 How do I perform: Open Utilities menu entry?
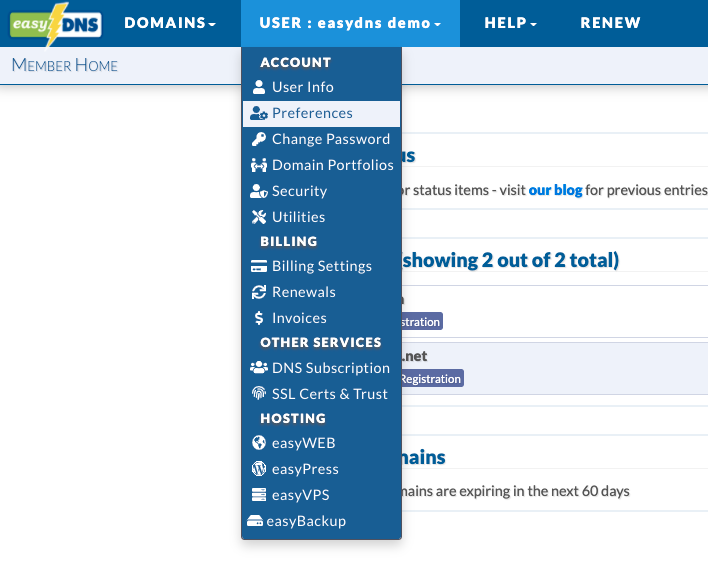pos(321,217)
